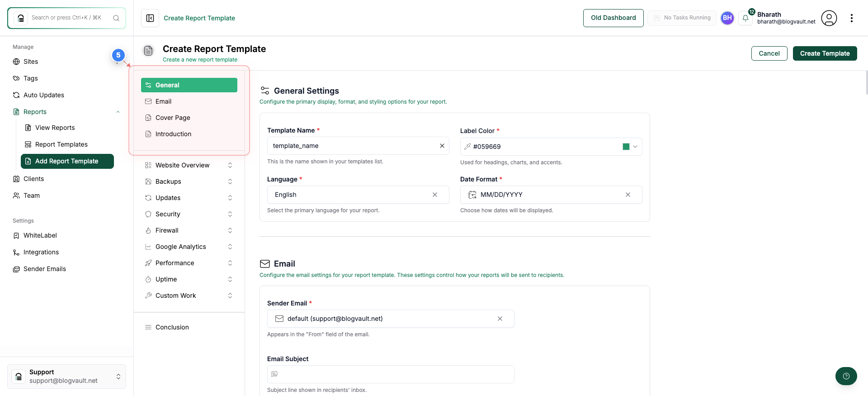Screen dimensions: 868x396
Task: Click the help question mark button
Action: (846, 376)
